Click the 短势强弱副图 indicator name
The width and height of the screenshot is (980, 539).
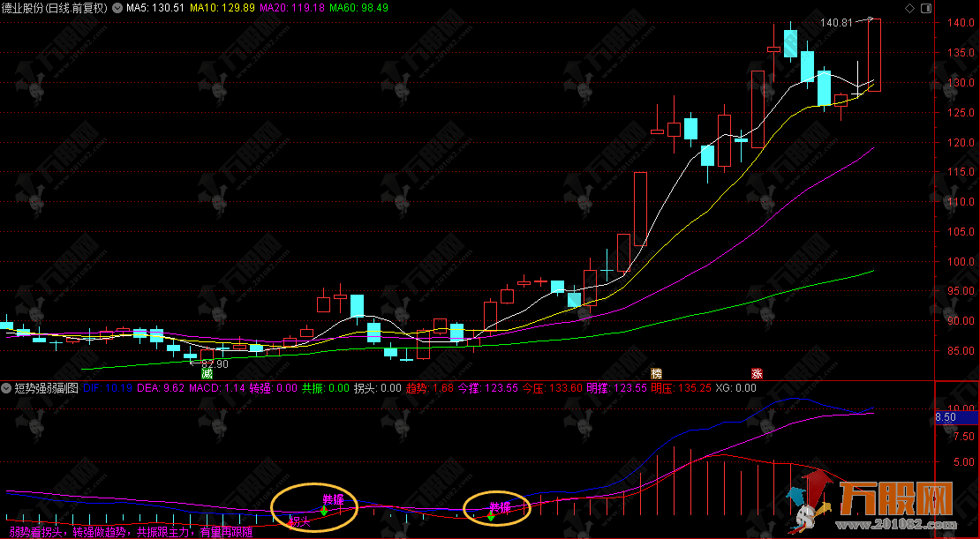(46, 388)
